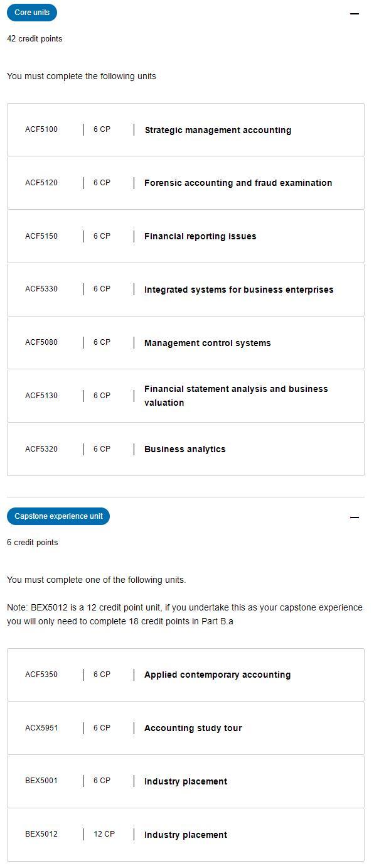Open Accounting study tour unit
The image size is (374, 868).
(x=186, y=728)
